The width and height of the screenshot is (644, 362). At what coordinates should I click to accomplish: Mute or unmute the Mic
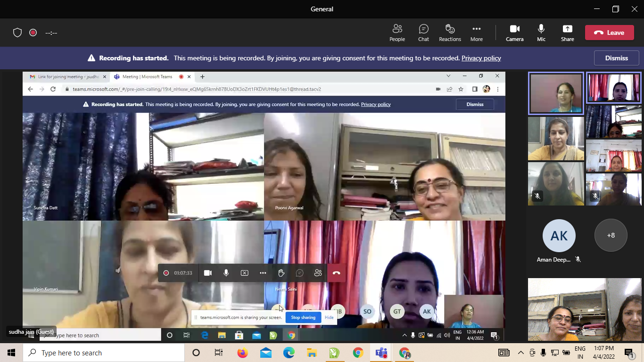coord(541,33)
